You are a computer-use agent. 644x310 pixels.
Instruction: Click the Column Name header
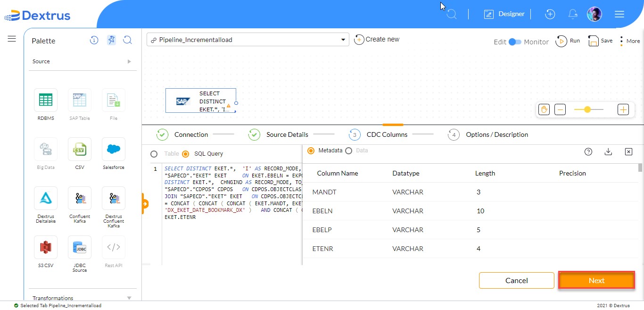coord(338,173)
